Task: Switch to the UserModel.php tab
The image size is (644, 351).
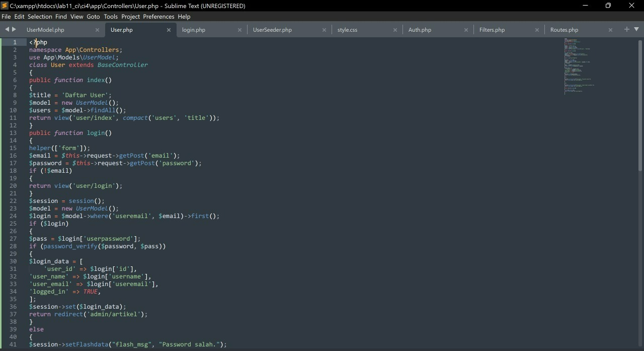Action: pyautogui.click(x=46, y=30)
